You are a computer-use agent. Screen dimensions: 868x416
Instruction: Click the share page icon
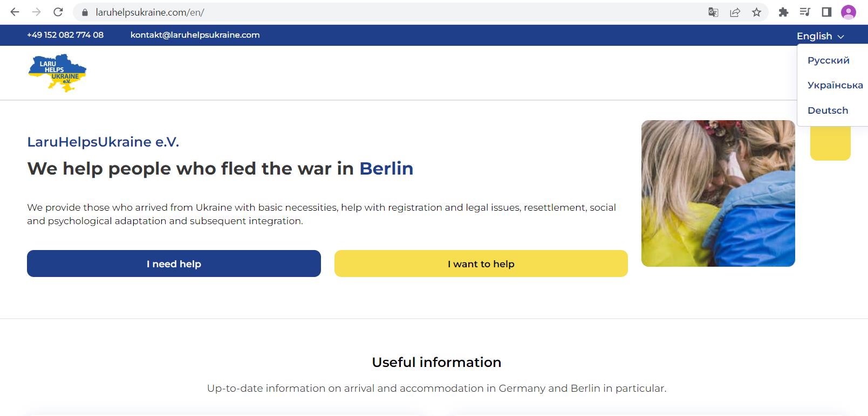point(735,12)
